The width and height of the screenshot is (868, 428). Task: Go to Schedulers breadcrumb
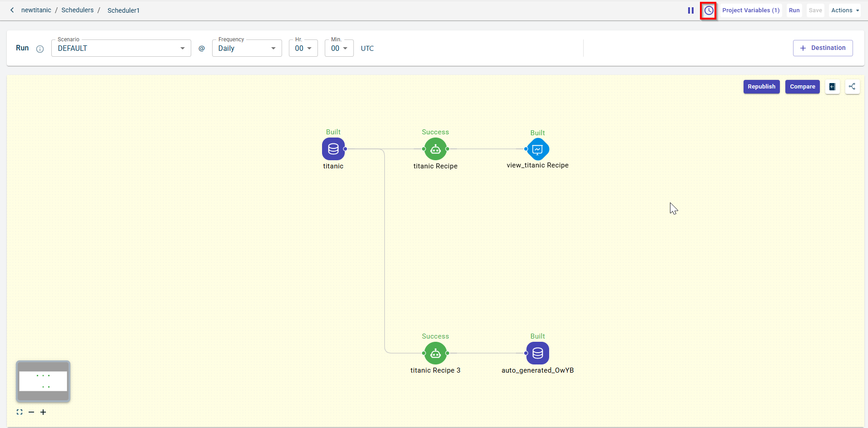77,10
